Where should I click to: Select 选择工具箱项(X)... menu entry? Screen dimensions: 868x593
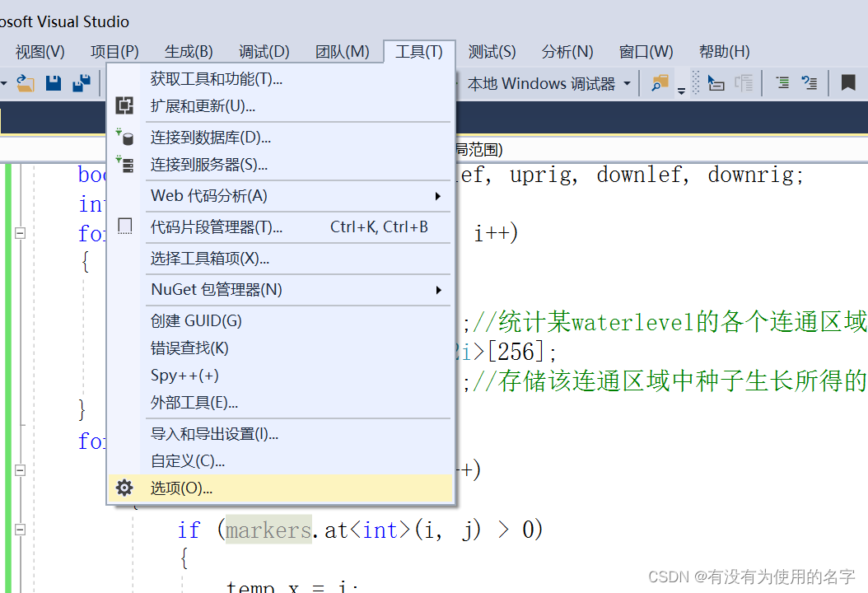point(281,258)
